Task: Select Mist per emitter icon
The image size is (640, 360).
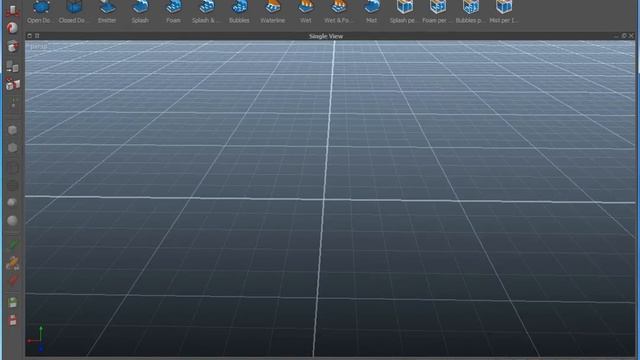Action: point(504,8)
